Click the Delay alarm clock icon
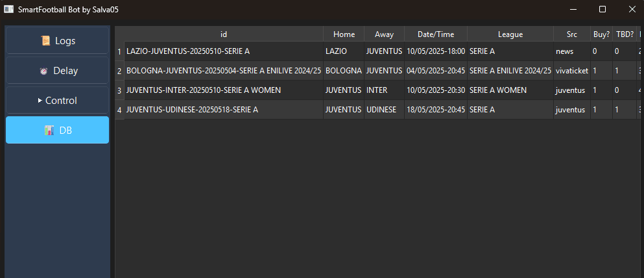 43,71
